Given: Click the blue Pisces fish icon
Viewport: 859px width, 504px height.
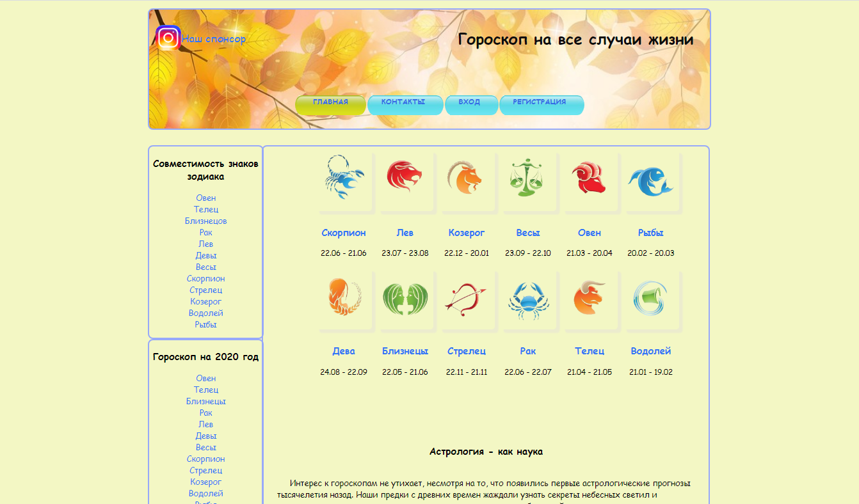Looking at the screenshot, I should [650, 180].
